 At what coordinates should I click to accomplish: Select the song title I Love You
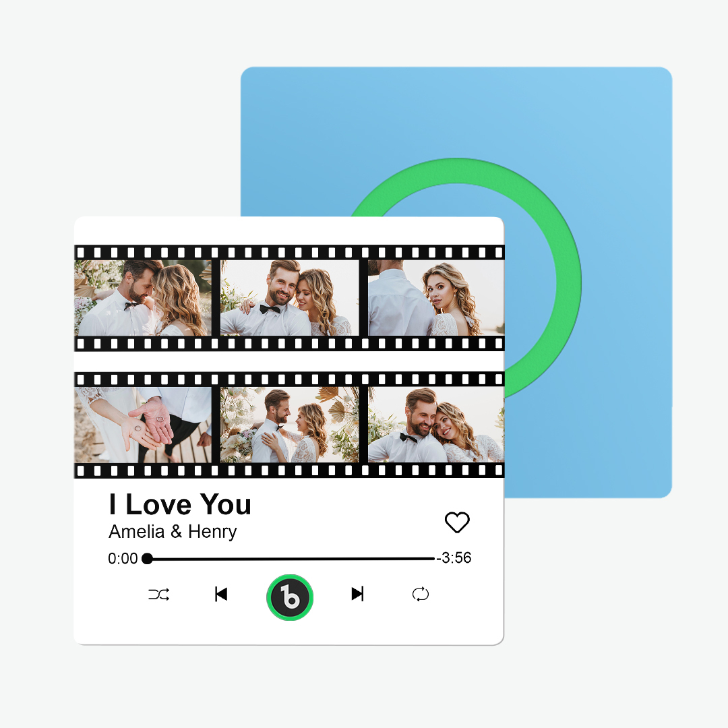(x=179, y=504)
